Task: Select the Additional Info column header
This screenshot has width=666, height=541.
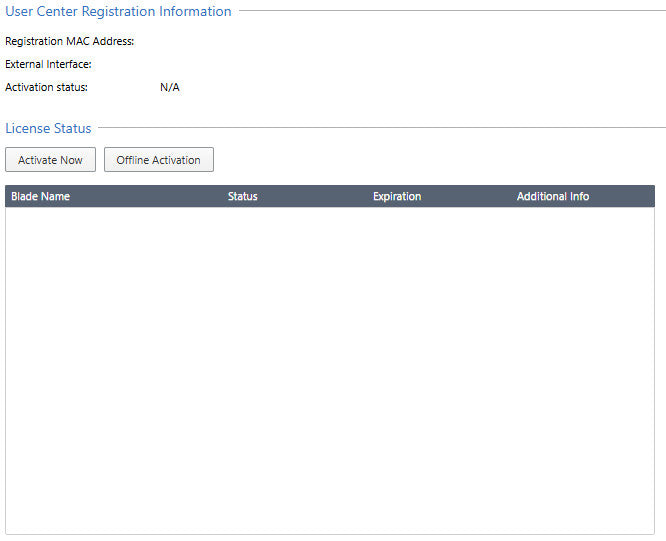Action: coord(553,196)
